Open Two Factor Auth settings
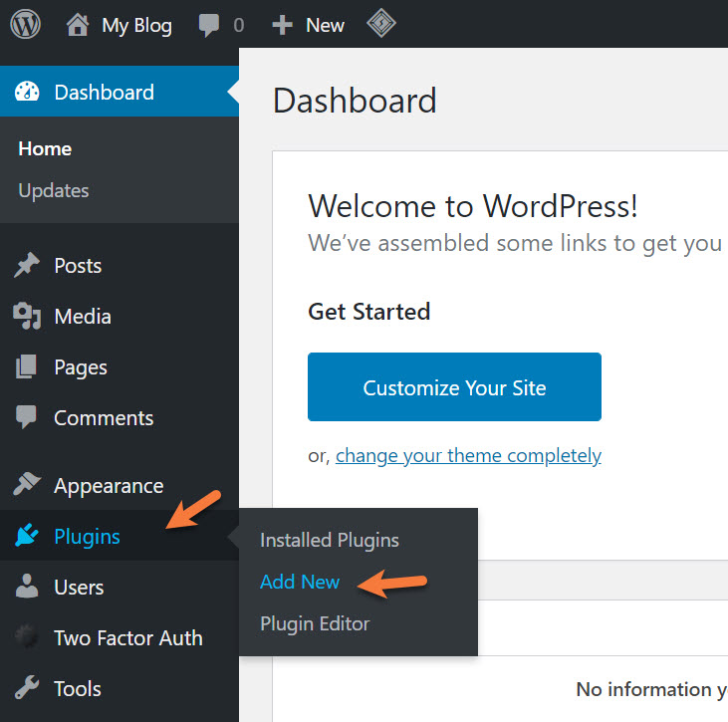The height and width of the screenshot is (722, 728). [x=127, y=638]
